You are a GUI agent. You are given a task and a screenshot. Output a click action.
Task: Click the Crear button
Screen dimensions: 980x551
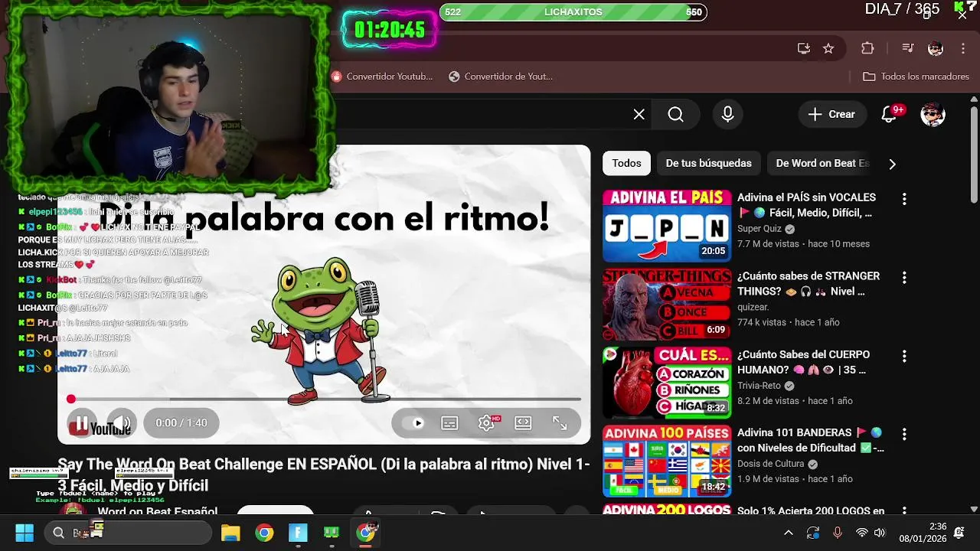[831, 115]
